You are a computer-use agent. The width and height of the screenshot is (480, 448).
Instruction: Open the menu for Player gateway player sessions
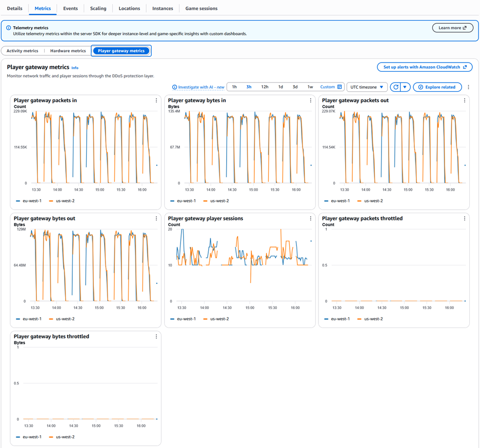coord(310,218)
